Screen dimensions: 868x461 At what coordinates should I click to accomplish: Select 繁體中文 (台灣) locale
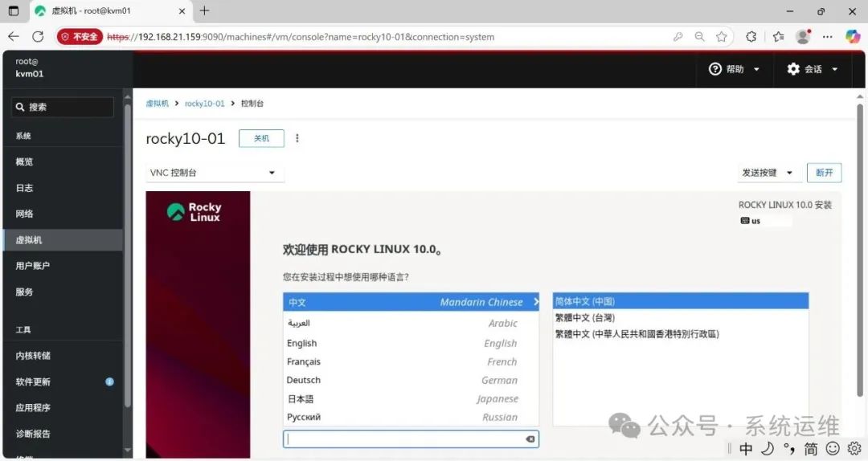tap(681, 318)
